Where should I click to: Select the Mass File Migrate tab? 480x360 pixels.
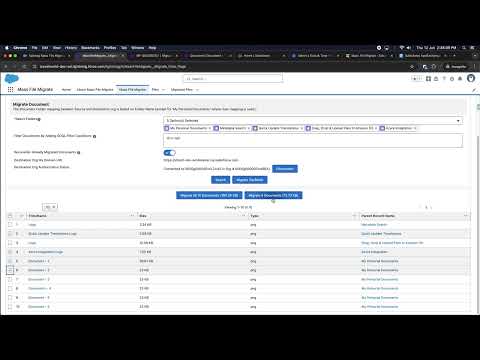coord(133,90)
